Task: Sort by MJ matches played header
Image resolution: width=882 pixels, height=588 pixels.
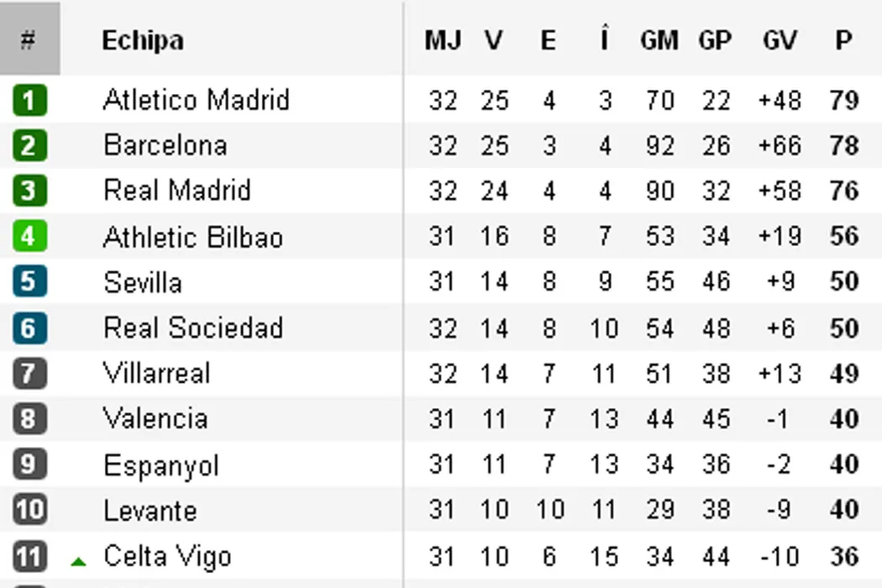Action: [x=443, y=40]
